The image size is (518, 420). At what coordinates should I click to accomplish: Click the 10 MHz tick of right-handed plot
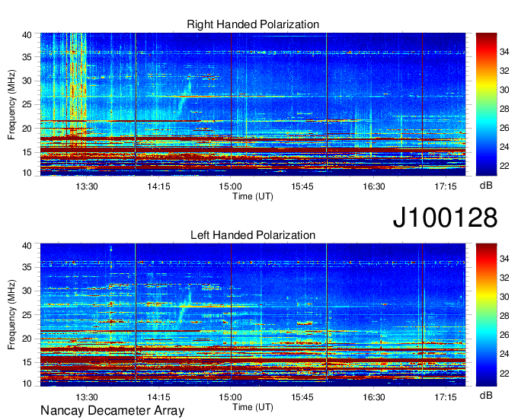pyautogui.click(x=27, y=173)
